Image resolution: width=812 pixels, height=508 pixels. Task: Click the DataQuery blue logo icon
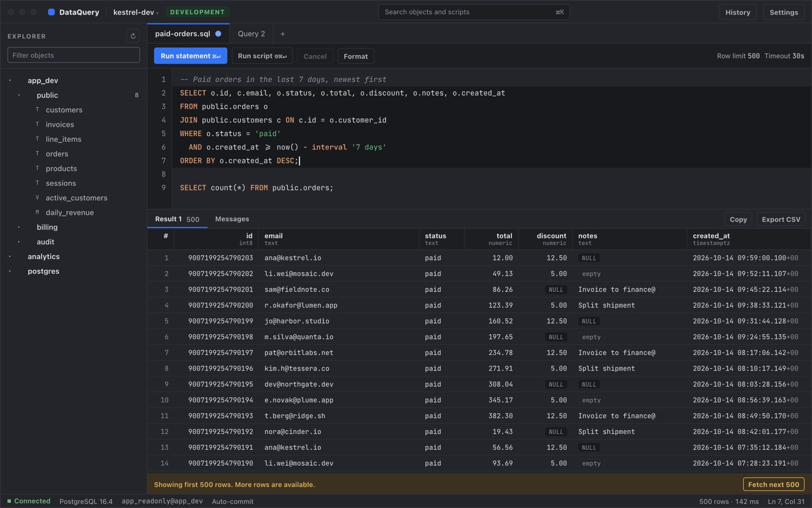click(51, 12)
